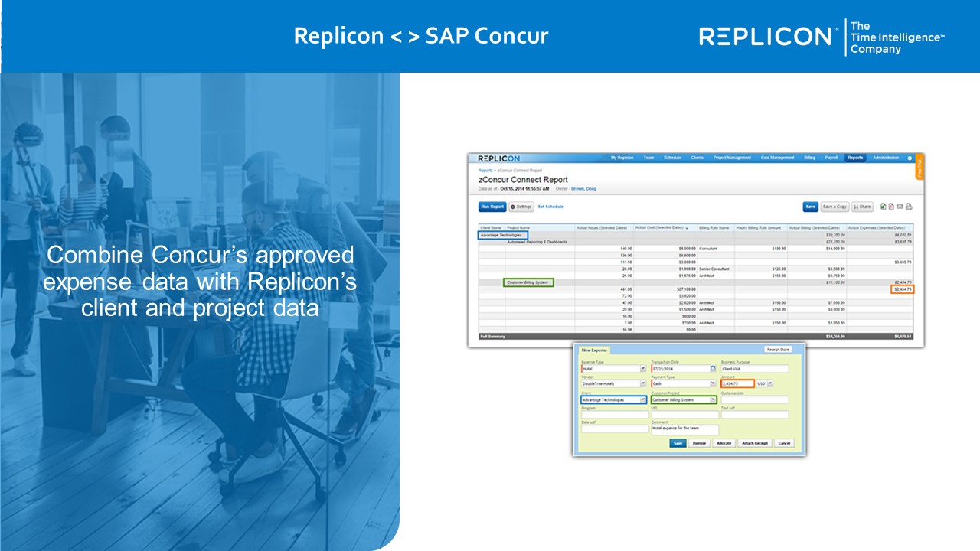Open the Schedule menu
980x551 pixels.
(x=672, y=158)
